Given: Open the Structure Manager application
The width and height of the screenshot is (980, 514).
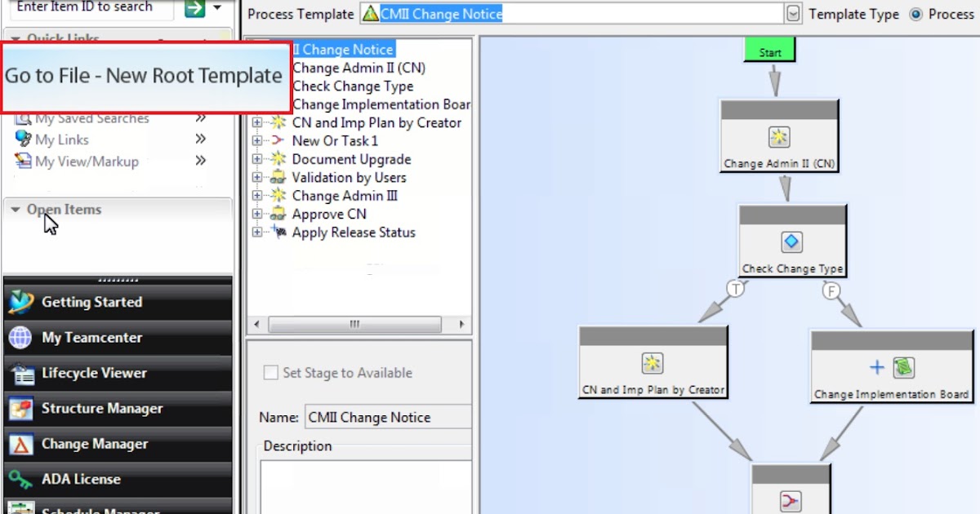Looking at the screenshot, I should tap(118, 409).
